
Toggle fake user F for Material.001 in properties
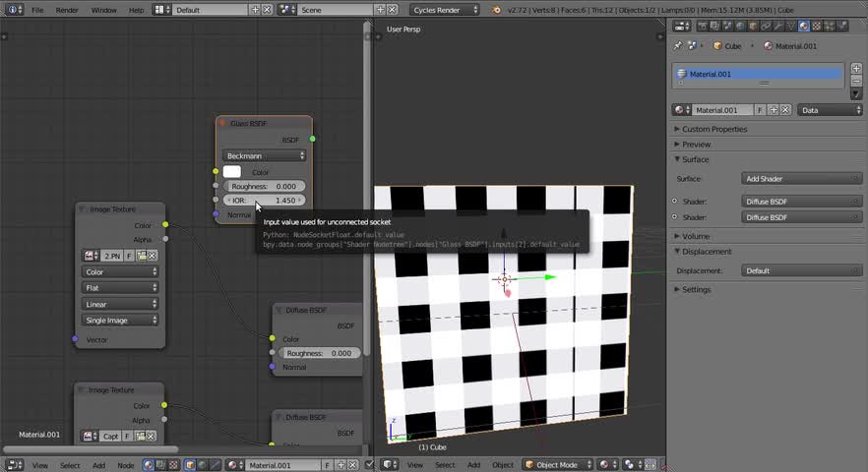[x=760, y=110]
